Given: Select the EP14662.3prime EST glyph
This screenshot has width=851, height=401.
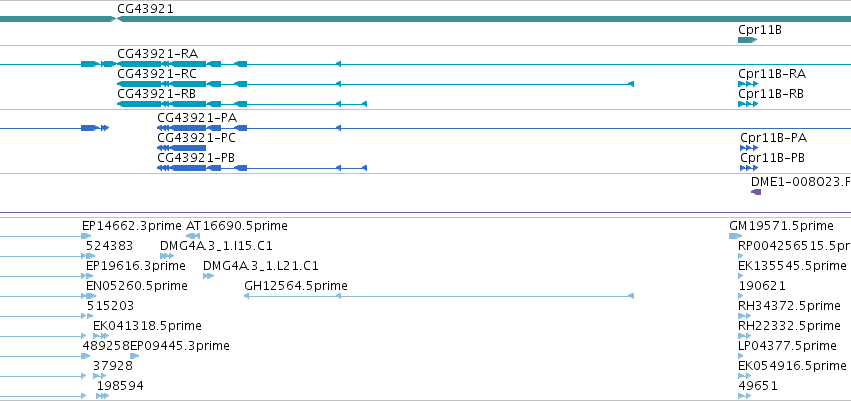Looking at the screenshot, I should coord(86,236).
